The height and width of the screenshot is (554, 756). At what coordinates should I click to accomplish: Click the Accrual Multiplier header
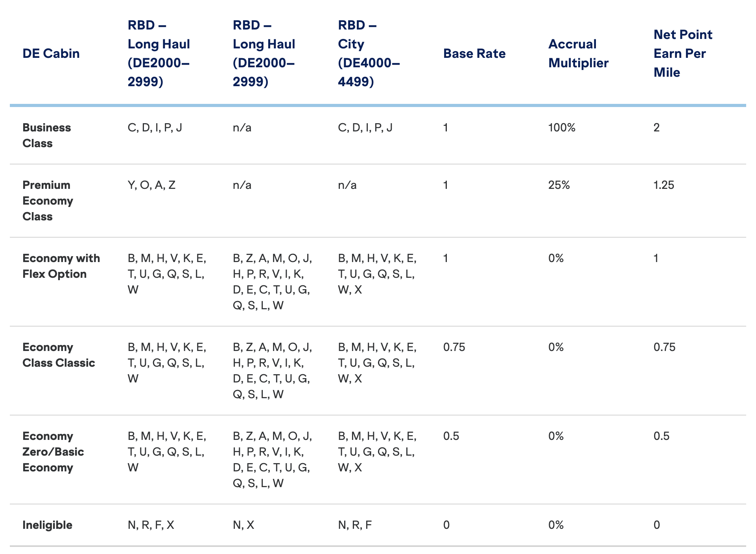(578, 54)
